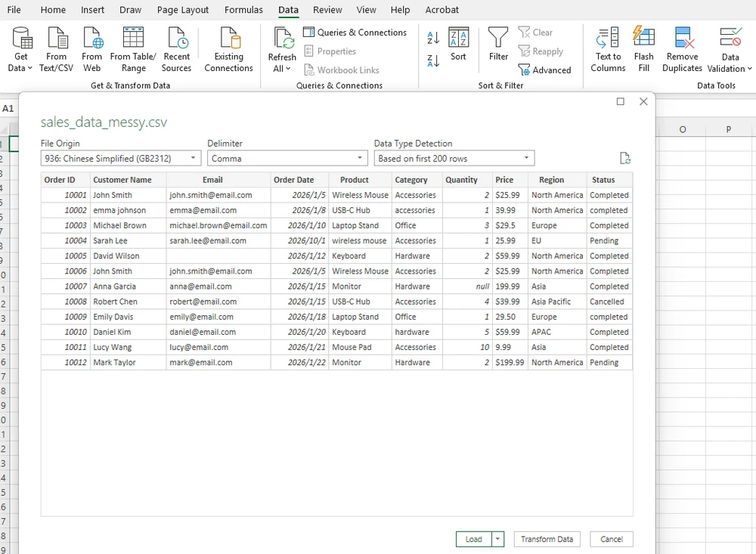Viewport: 756px width, 554px height.
Task: Click Text to Columns
Action: pos(608,49)
